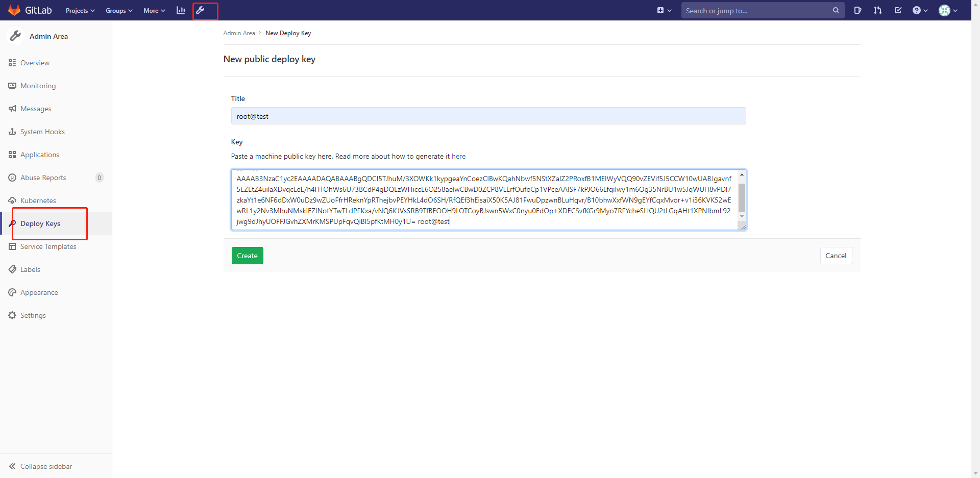Expand the More dropdown menu

coord(154,10)
